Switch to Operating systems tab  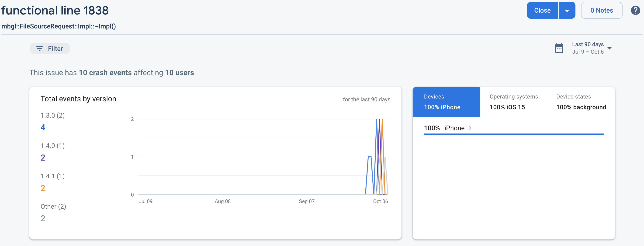coord(513,102)
